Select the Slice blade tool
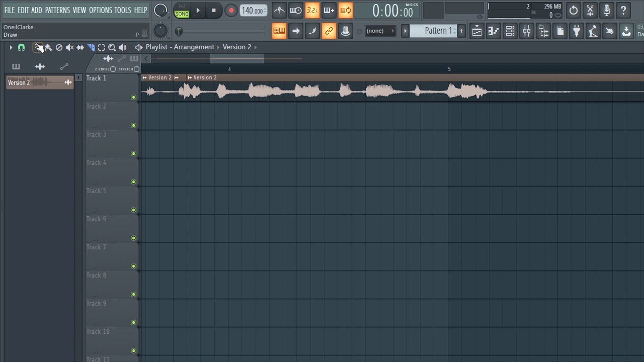644x362 pixels. pyautogui.click(x=91, y=47)
